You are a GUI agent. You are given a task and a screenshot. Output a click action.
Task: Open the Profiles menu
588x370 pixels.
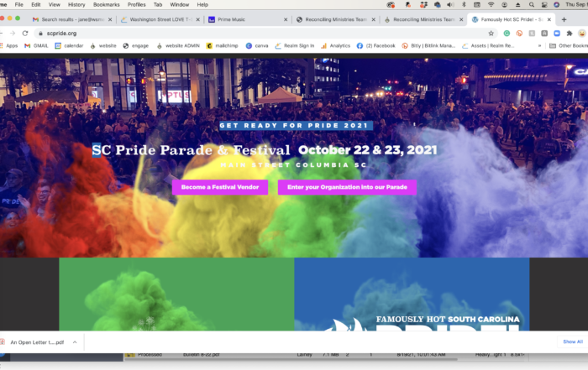[136, 5]
